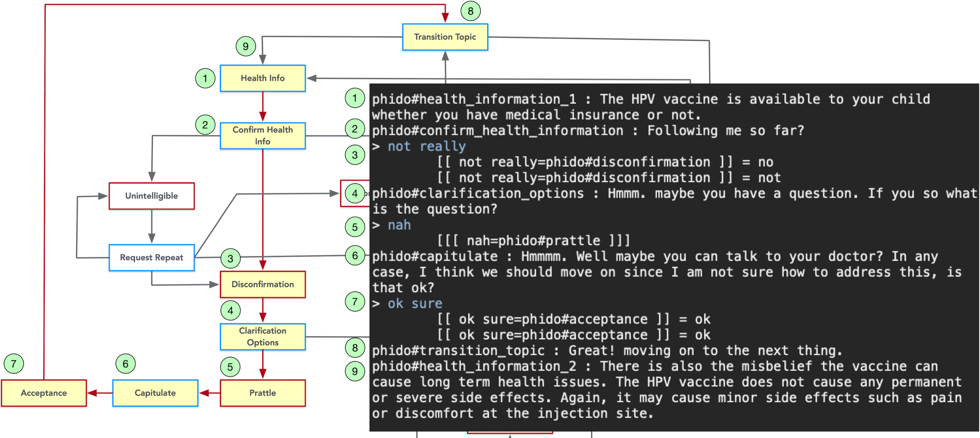
Task: Click the text 'is the question?'
Action: coord(435,209)
